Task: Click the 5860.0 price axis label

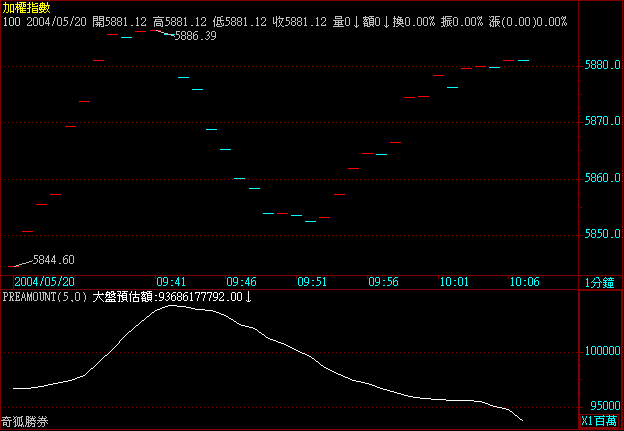Action: tap(603, 178)
